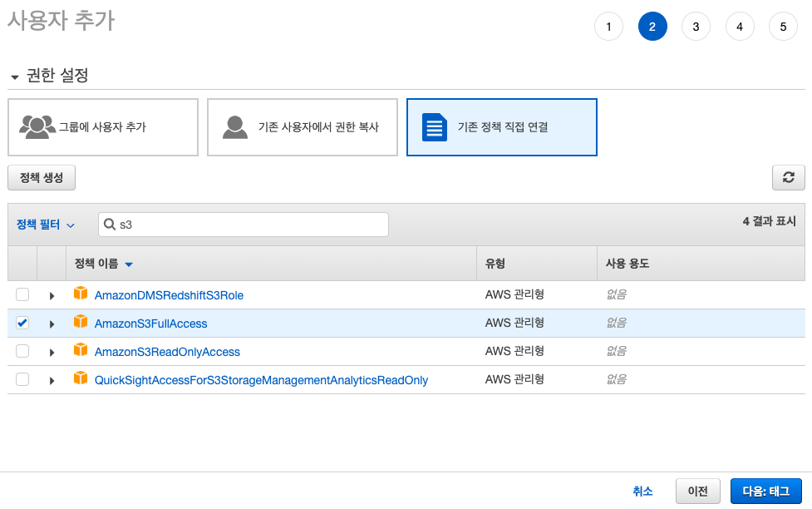Viewport: 812px width, 509px height.
Task: Check the AmazonS3ReadOnlyAccess policy
Action: [x=22, y=351]
